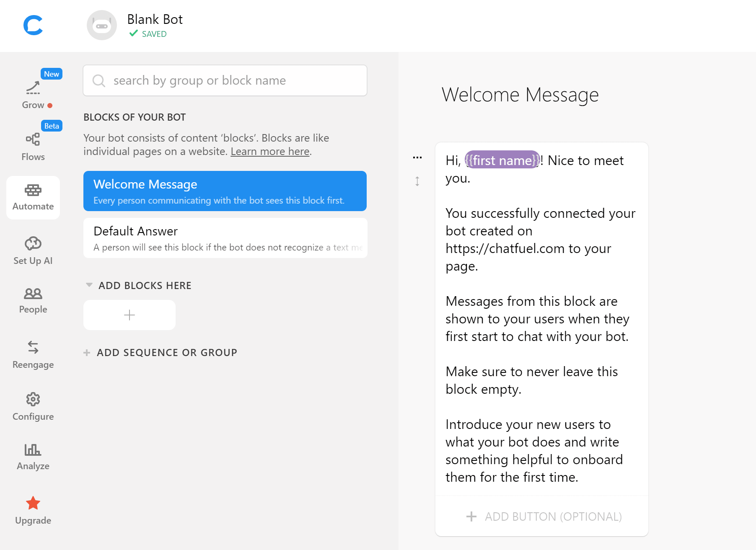Image resolution: width=756 pixels, height=550 pixels.
Task: Open the Reengage arrows icon
Action: [33, 347]
